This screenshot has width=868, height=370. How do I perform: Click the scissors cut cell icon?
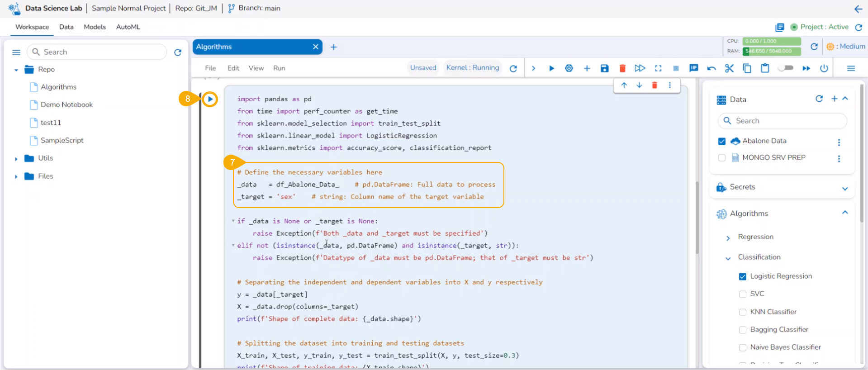tap(729, 68)
